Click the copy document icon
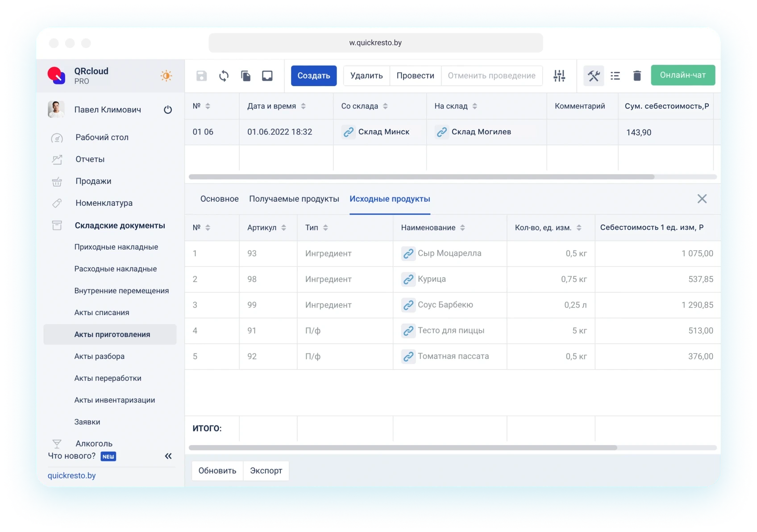 [x=245, y=76]
